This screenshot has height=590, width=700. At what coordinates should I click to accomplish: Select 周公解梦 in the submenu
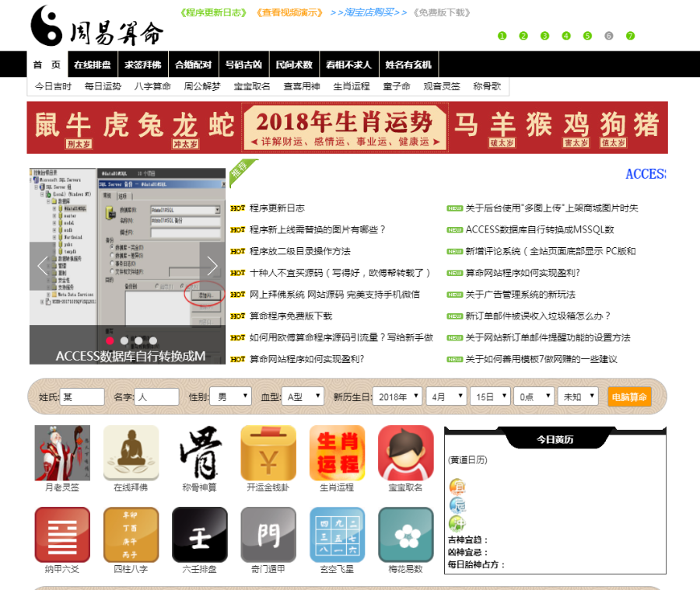tap(202, 86)
